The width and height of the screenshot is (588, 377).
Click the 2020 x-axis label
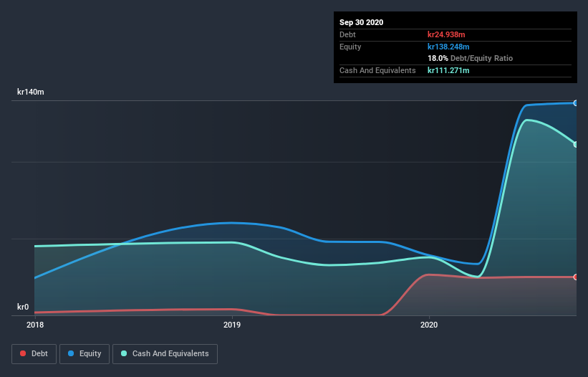(429, 325)
